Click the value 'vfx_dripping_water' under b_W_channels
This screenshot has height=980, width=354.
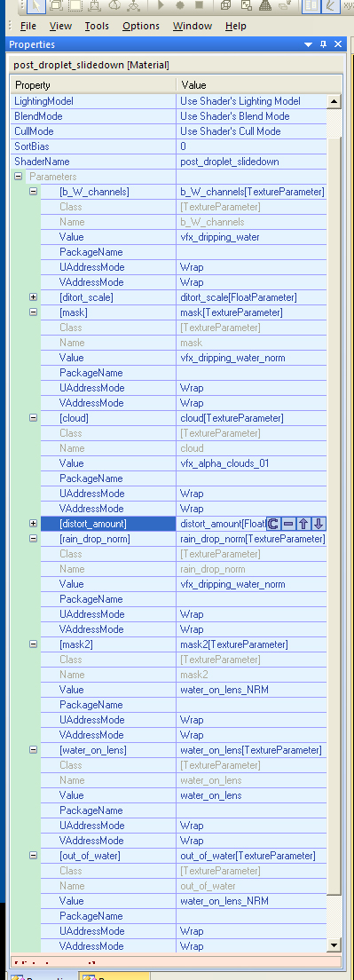coord(219,238)
